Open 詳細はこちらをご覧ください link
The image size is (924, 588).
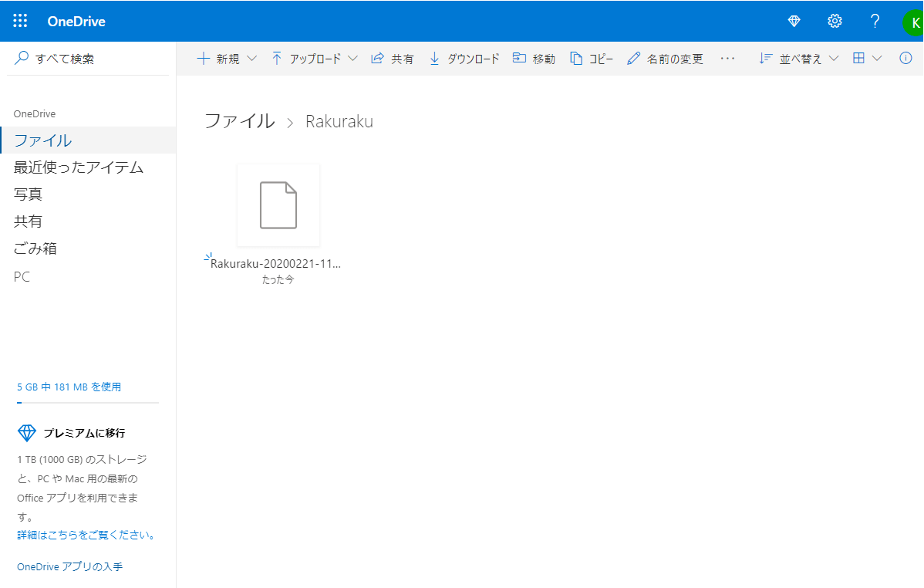point(86,535)
